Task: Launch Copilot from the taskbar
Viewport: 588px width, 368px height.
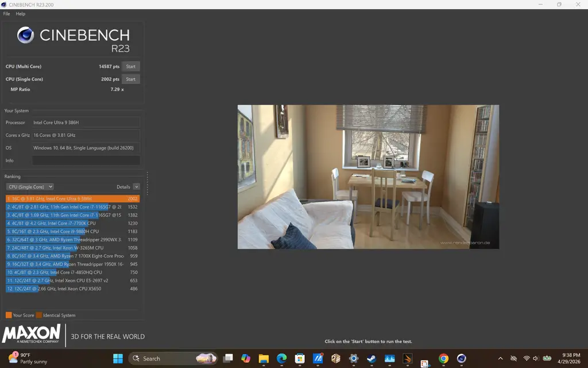Action: 246,359
